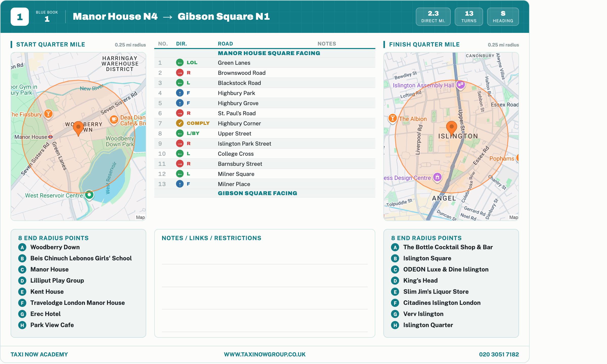Image resolution: width=607 pixels, height=364 pixels.
Task: Click letter D badge beside King's Head
Action: [x=395, y=281]
